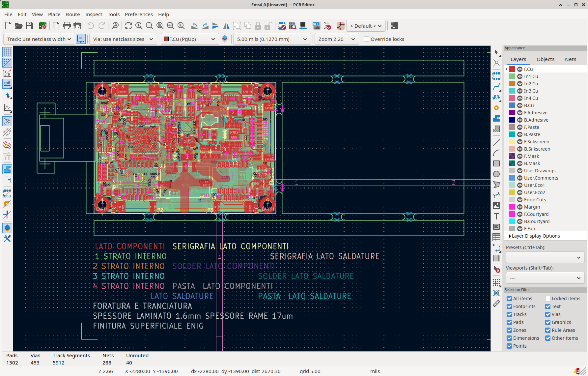Enable the Override locks checkbox

tap(367, 39)
